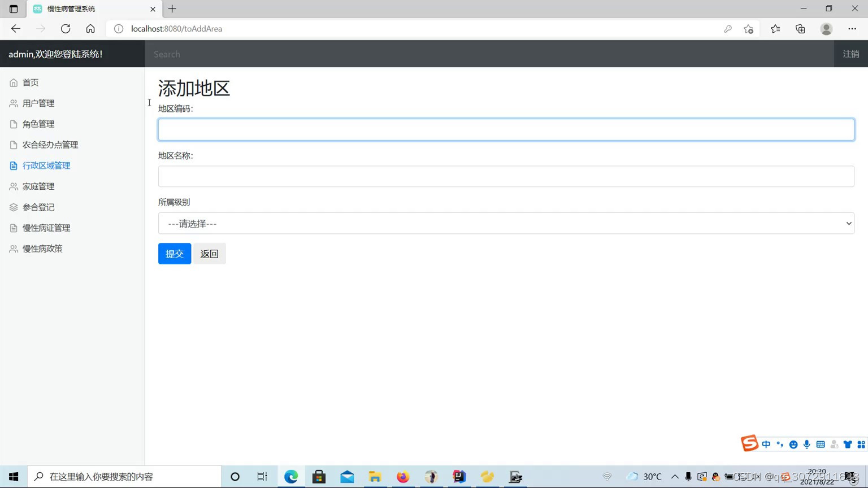
Task: Click the layers icon beside 参合登记
Action: point(14,207)
